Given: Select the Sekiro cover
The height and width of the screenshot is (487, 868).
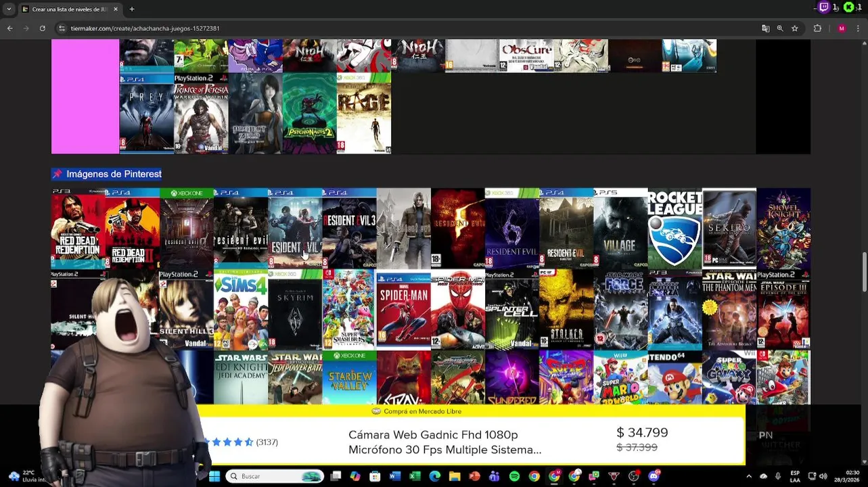Looking at the screenshot, I should [x=729, y=229].
